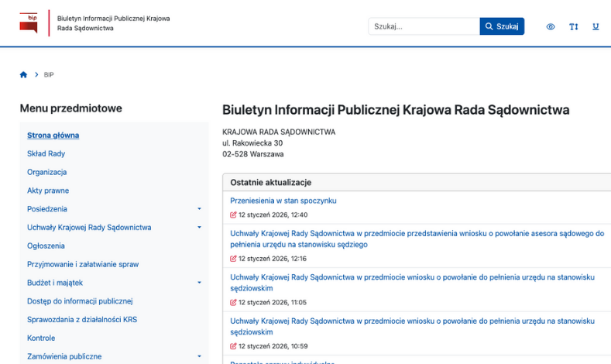611x364 pixels.
Task: Select the Strona główna menu entry
Action: 53,136
